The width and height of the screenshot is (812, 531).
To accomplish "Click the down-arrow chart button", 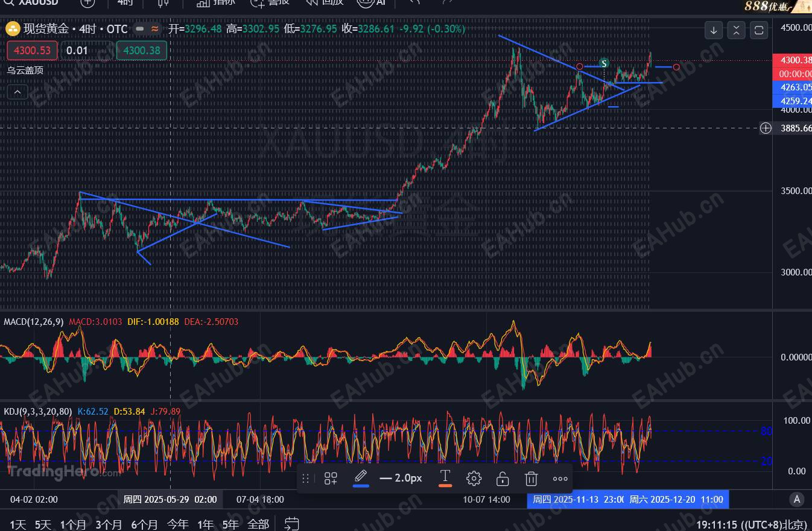I will (x=714, y=30).
